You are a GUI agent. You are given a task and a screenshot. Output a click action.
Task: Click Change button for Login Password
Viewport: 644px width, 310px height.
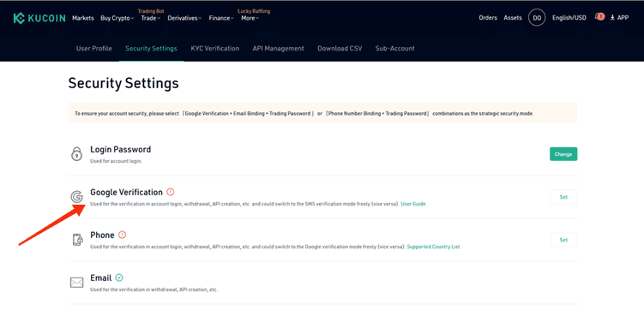pos(563,154)
